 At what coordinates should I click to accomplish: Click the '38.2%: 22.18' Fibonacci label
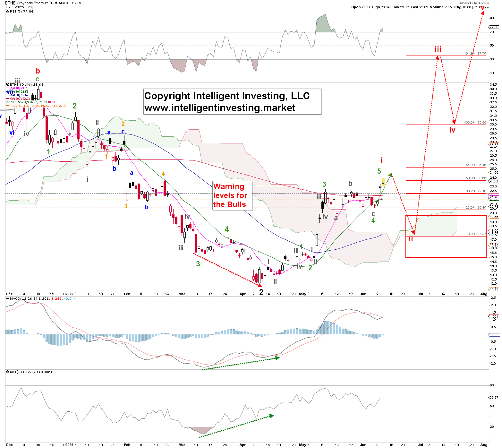(x=476, y=191)
